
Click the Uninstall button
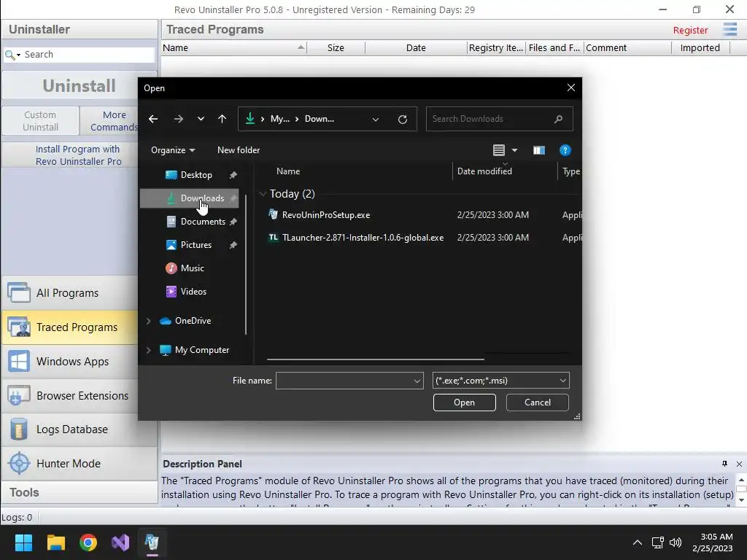tap(79, 86)
